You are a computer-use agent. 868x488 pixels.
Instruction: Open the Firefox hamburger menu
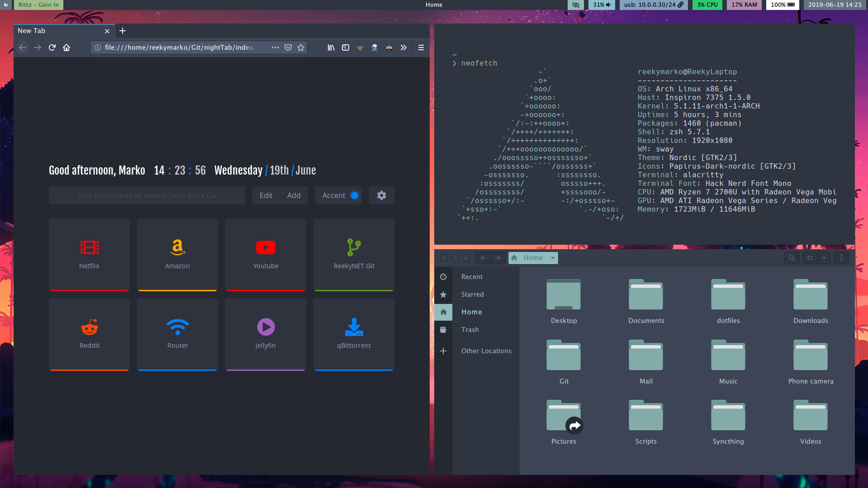(421, 47)
